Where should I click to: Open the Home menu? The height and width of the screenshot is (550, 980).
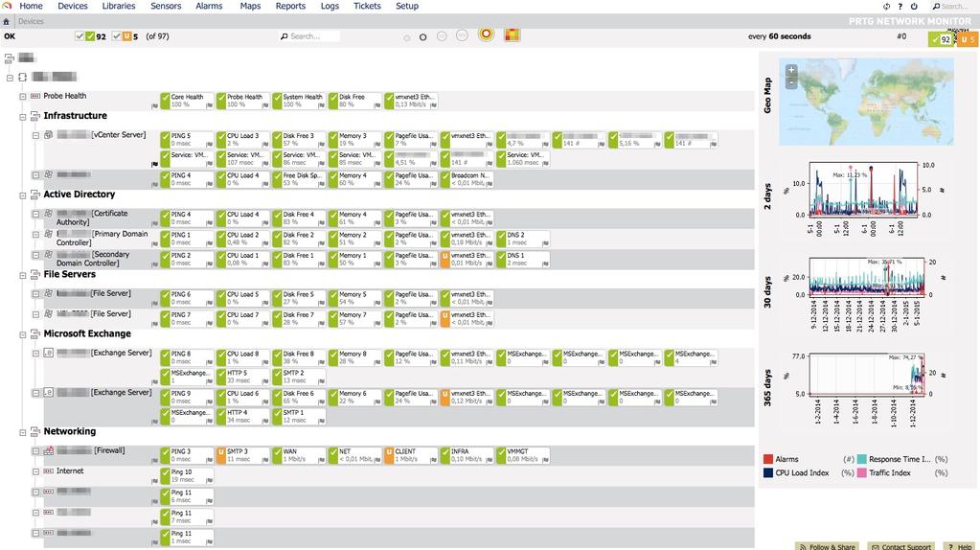[x=32, y=7]
